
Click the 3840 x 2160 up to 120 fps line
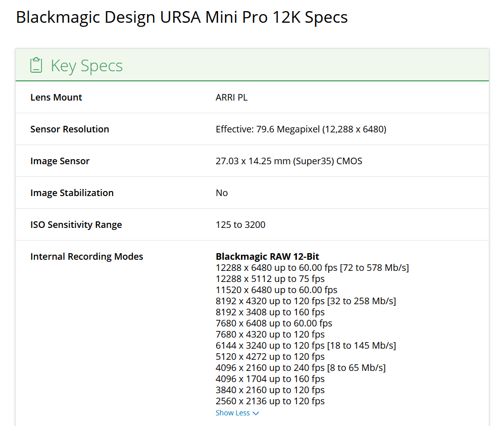270,390
